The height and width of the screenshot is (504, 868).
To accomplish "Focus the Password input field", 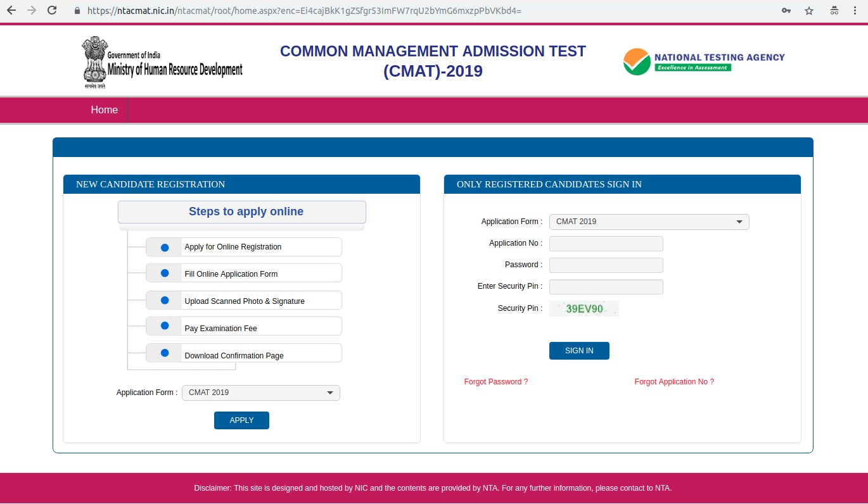I will click(x=606, y=265).
